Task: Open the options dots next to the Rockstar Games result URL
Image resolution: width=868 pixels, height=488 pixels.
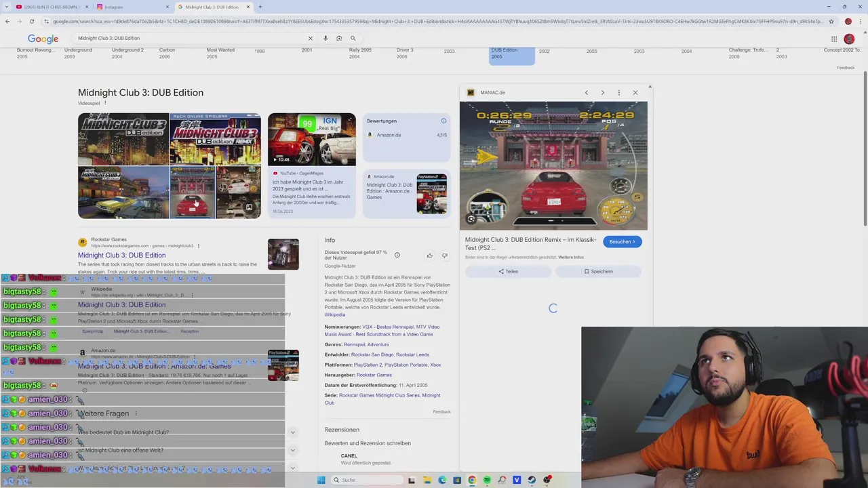Action: tap(198, 246)
